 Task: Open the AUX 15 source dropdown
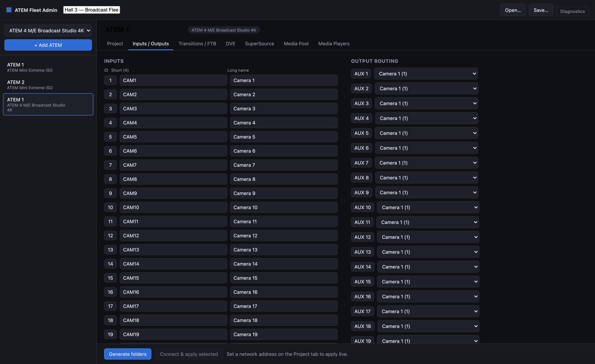428,282
